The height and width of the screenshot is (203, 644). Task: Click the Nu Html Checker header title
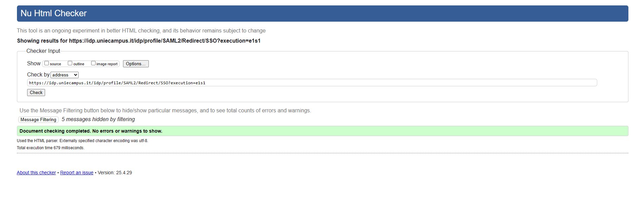click(54, 13)
